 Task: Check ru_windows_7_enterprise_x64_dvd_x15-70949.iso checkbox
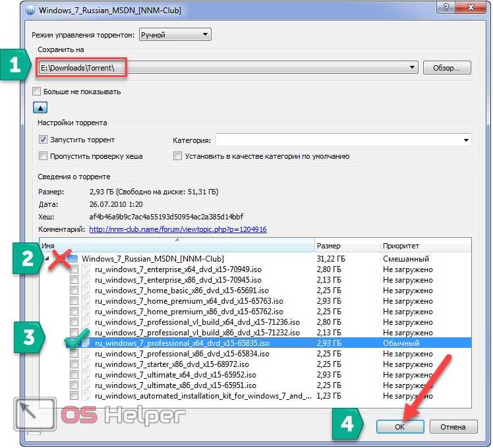pos(74,269)
